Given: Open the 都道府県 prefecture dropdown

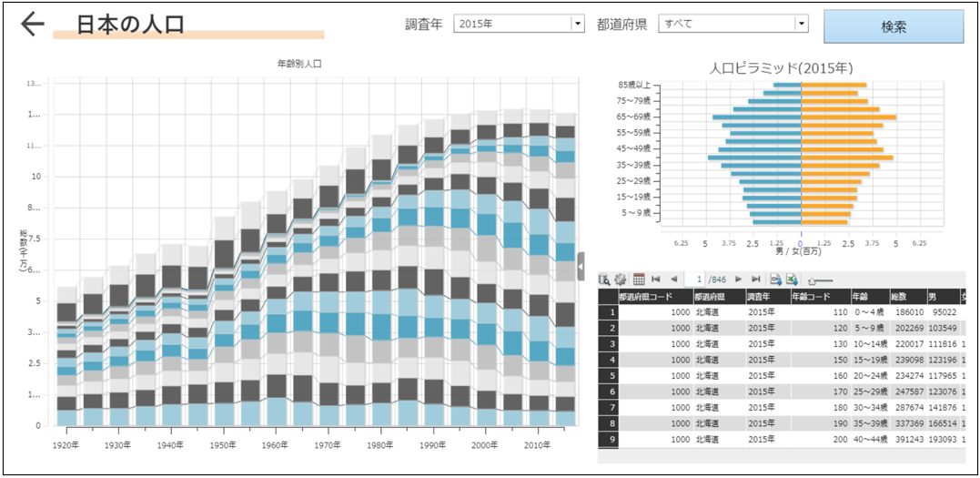Looking at the screenshot, I should (x=801, y=25).
